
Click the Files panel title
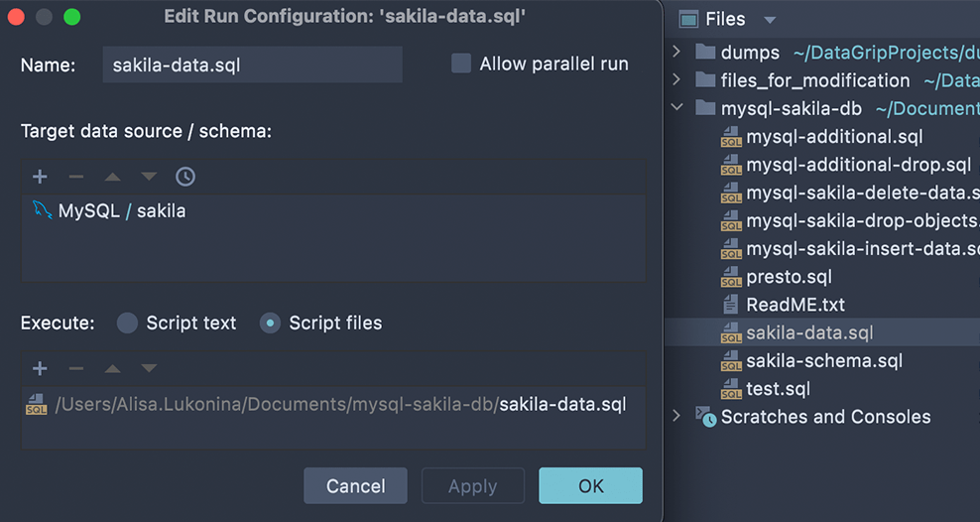(725, 20)
